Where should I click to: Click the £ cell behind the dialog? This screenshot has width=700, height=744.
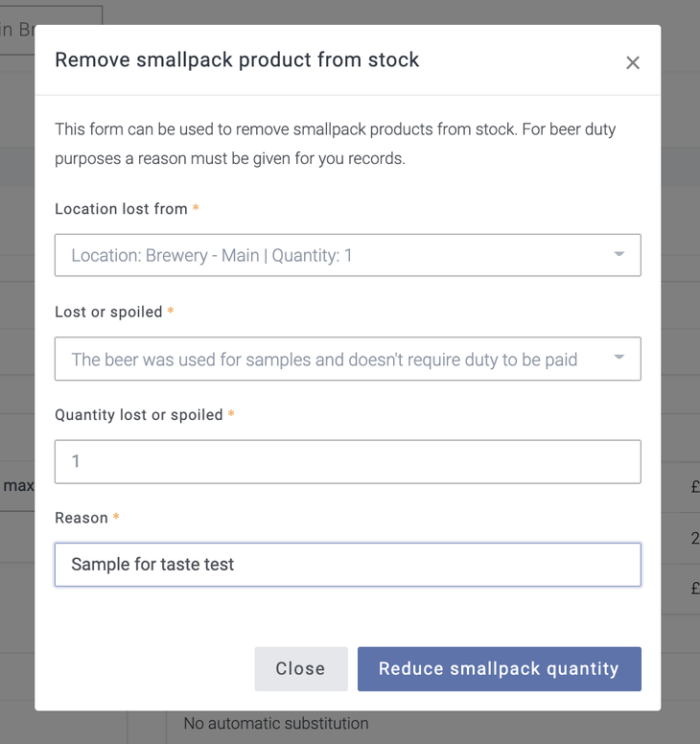click(x=693, y=487)
